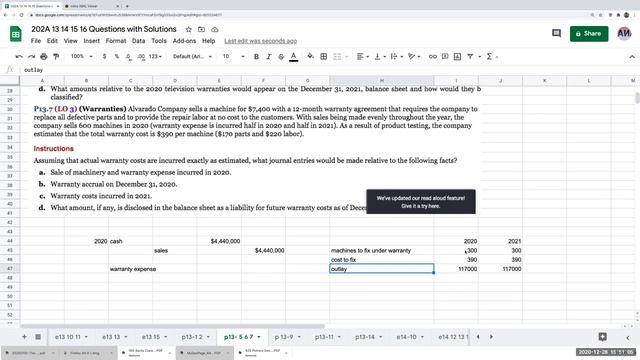Image resolution: width=640 pixels, height=360 pixels.
Task: Open the Insert menu
Action: coord(91,41)
